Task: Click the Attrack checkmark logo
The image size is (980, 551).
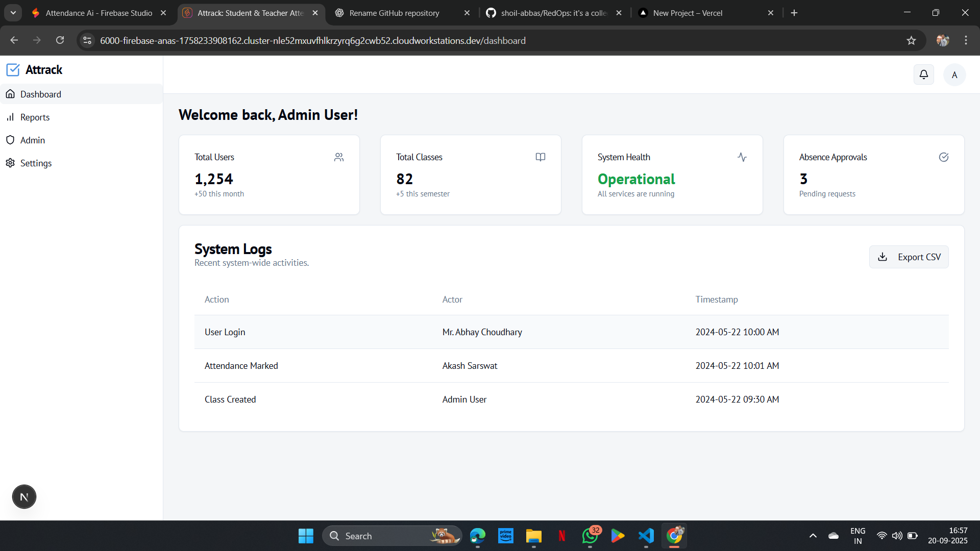Action: click(x=13, y=69)
